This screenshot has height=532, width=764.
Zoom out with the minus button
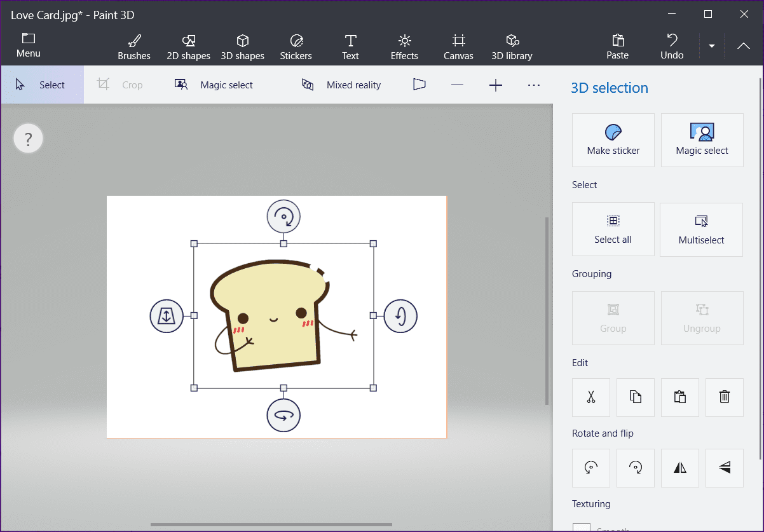click(457, 85)
